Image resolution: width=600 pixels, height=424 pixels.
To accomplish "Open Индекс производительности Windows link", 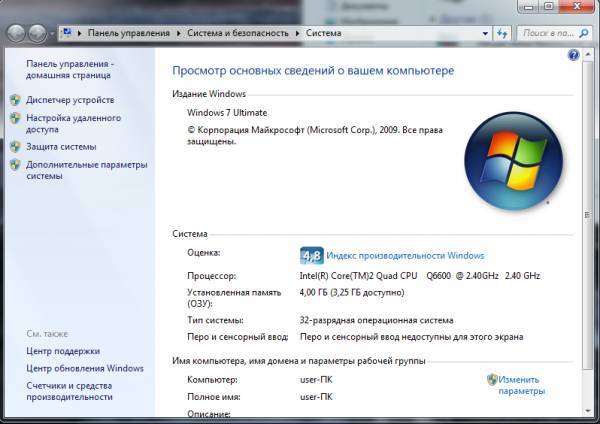I will click(x=405, y=256).
